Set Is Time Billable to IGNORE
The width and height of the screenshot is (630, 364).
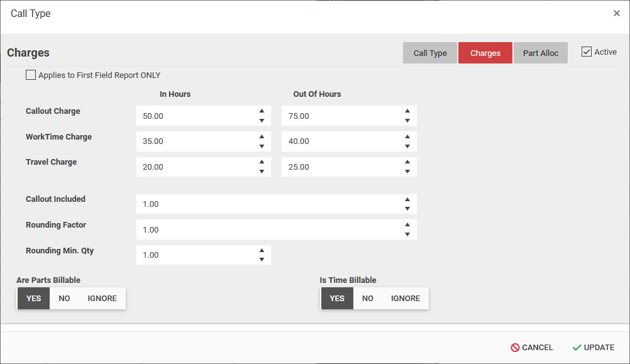(405, 299)
